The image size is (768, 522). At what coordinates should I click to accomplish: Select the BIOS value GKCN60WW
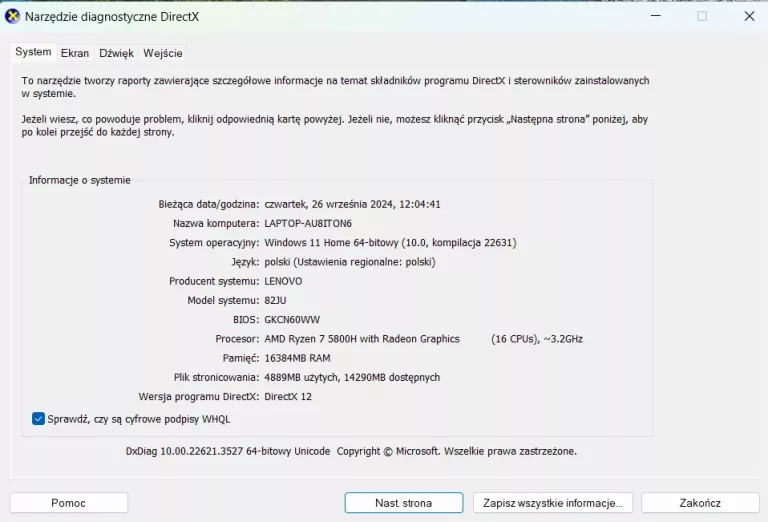(x=291, y=320)
